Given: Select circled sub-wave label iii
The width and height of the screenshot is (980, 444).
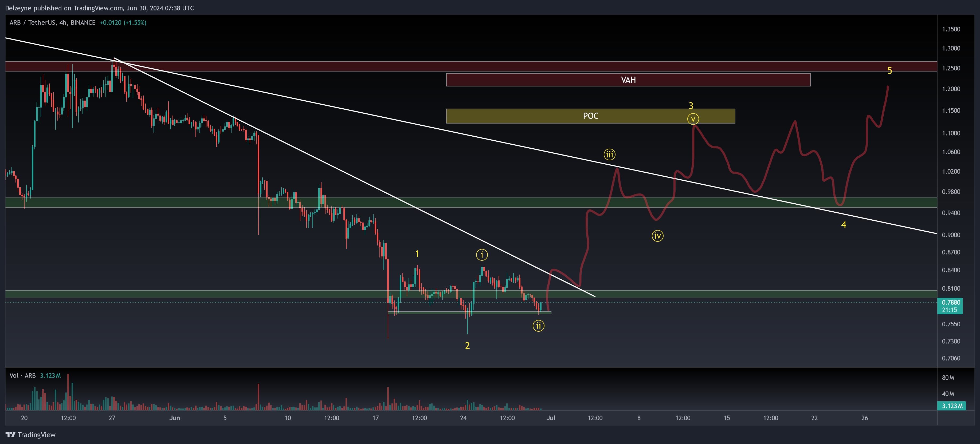Looking at the screenshot, I should click(609, 154).
